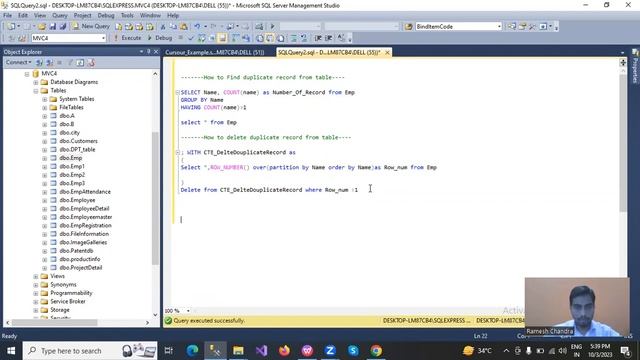Open the Properties side tab
The width and height of the screenshot is (640, 360).
point(635,67)
